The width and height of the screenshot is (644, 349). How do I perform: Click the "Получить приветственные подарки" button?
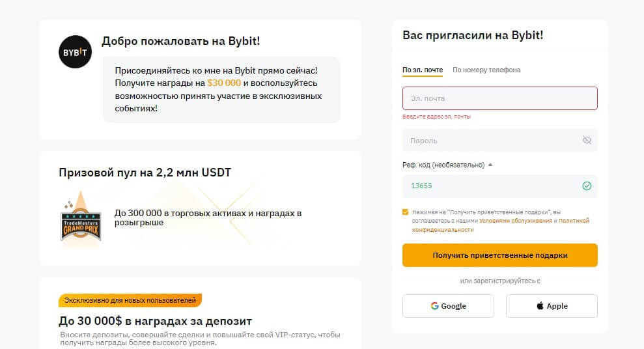[499, 255]
